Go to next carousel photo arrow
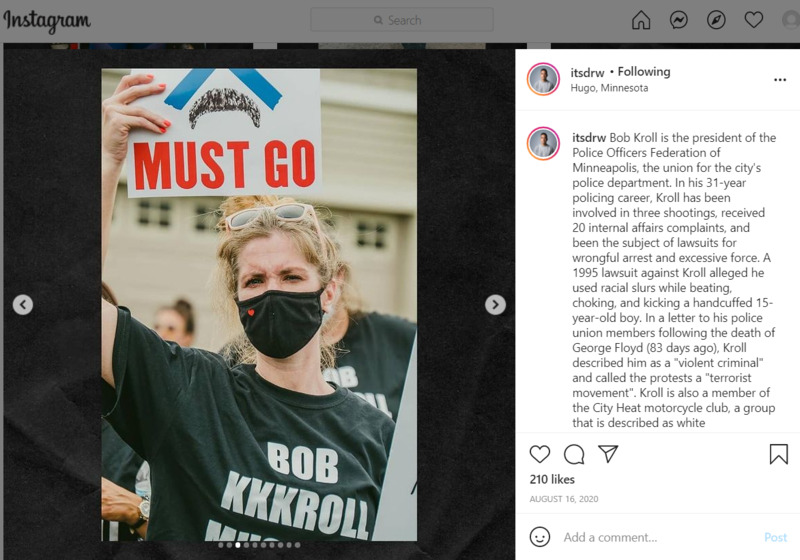 (x=495, y=304)
